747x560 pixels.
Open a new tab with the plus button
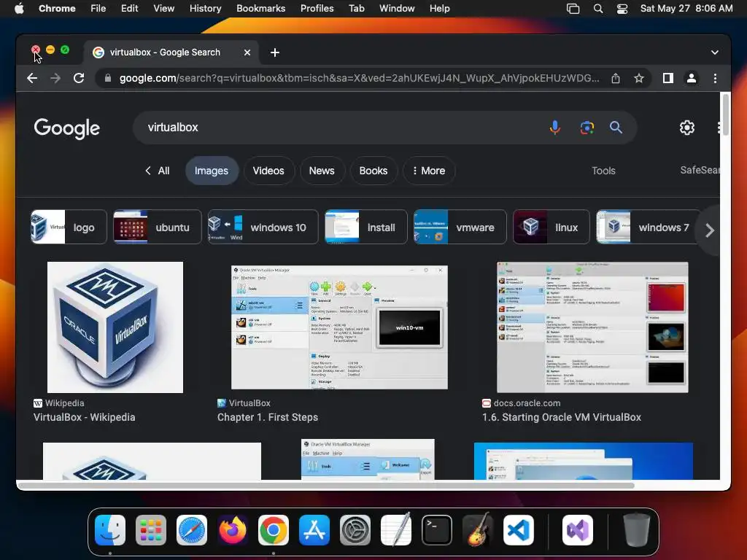click(275, 52)
